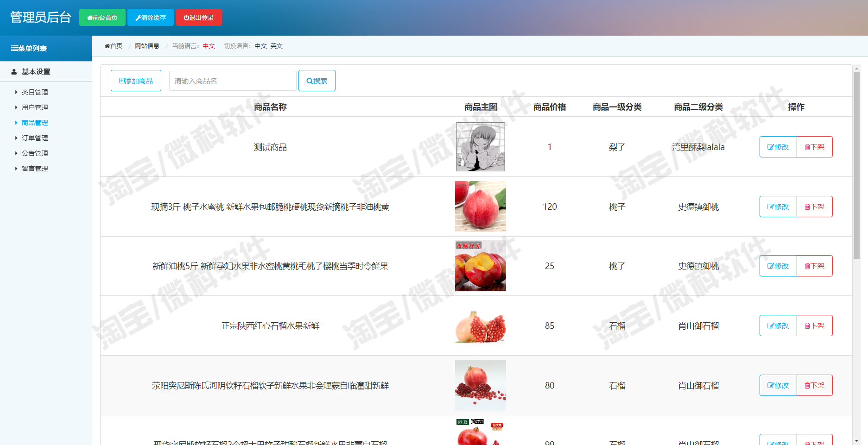Select subcategory 湾里酥梨lalala
868x445 pixels.
tap(698, 147)
